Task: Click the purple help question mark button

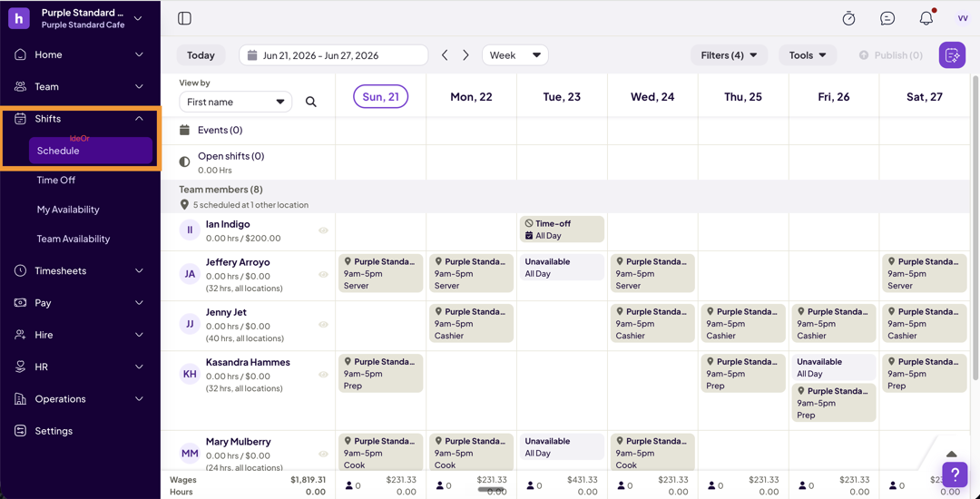Action: coord(955,475)
